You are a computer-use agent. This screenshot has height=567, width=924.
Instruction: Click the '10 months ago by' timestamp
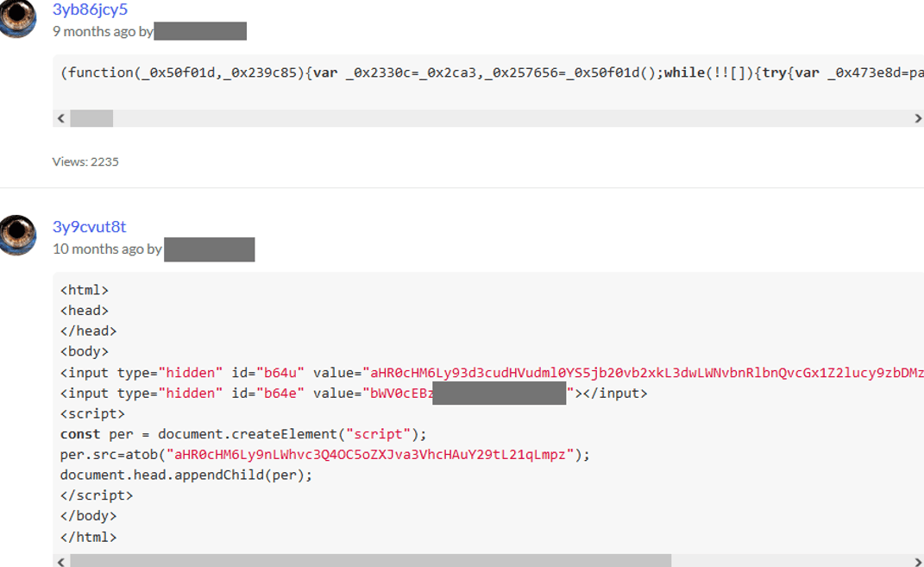[107, 249]
